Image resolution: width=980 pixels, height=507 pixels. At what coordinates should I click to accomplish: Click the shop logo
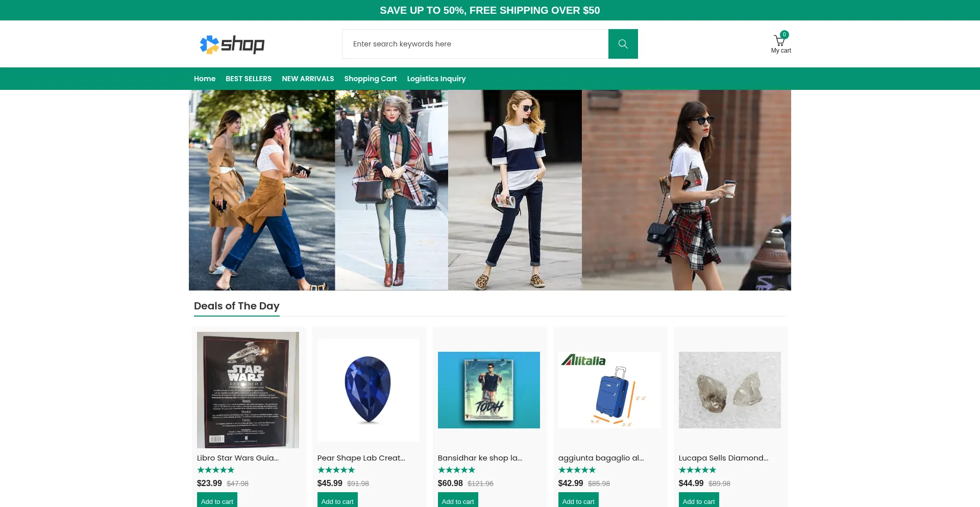click(232, 44)
